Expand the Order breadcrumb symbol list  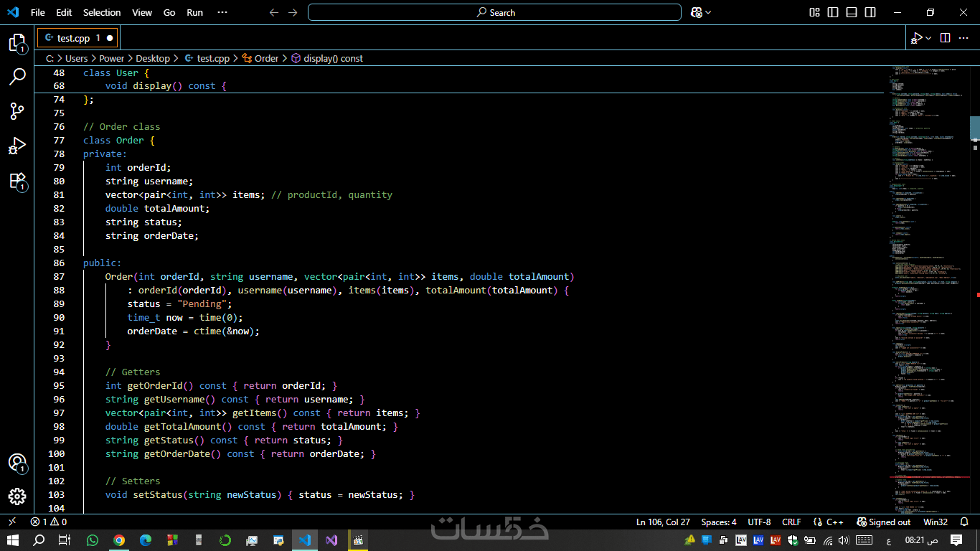tap(266, 59)
